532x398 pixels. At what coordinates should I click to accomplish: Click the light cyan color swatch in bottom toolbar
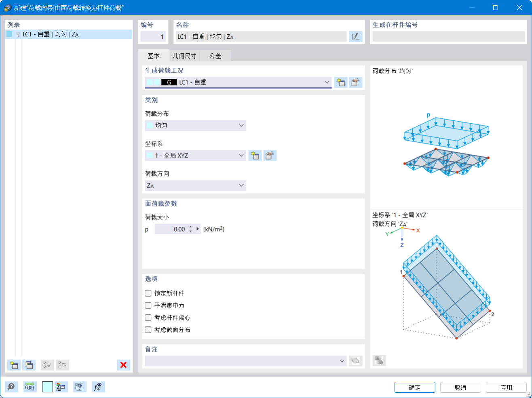click(x=47, y=387)
